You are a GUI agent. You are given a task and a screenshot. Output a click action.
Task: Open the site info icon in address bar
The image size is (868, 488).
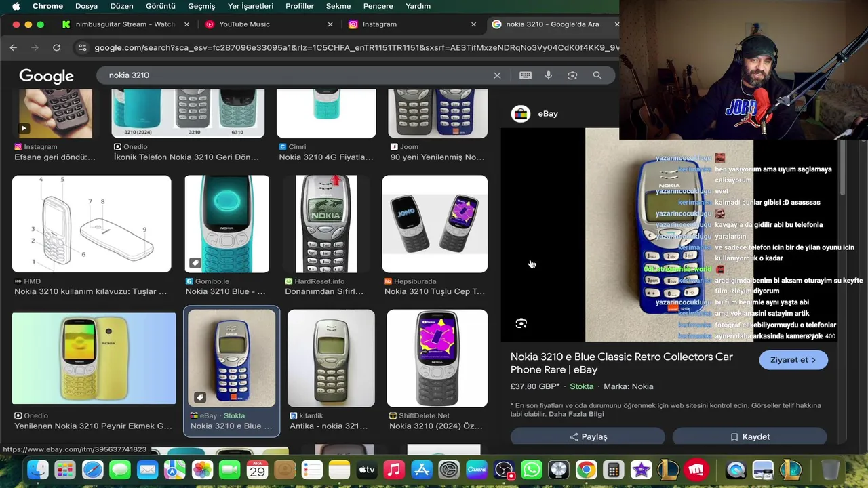pos(82,47)
